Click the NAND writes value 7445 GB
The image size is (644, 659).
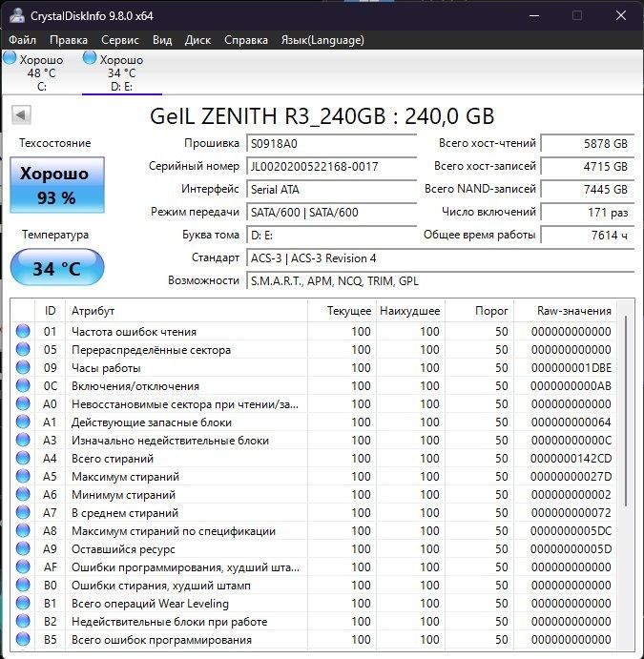pos(588,190)
